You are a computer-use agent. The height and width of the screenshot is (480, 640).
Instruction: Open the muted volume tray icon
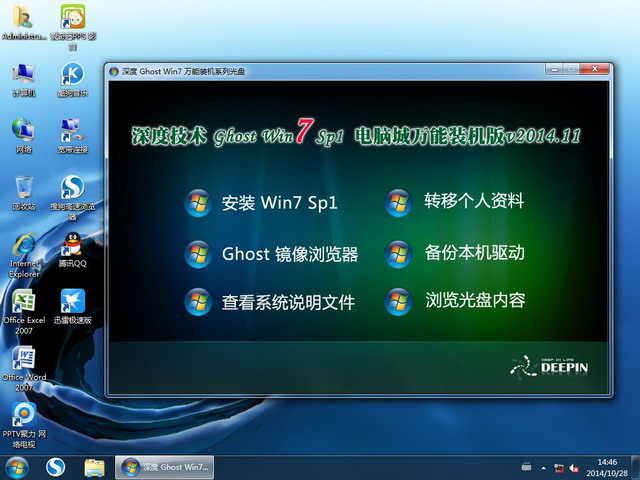574,468
